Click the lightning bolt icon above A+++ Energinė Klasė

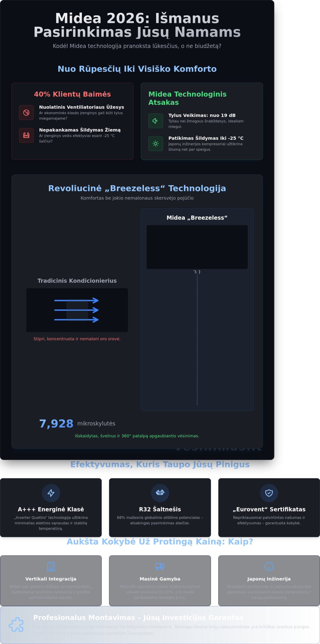[51, 493]
